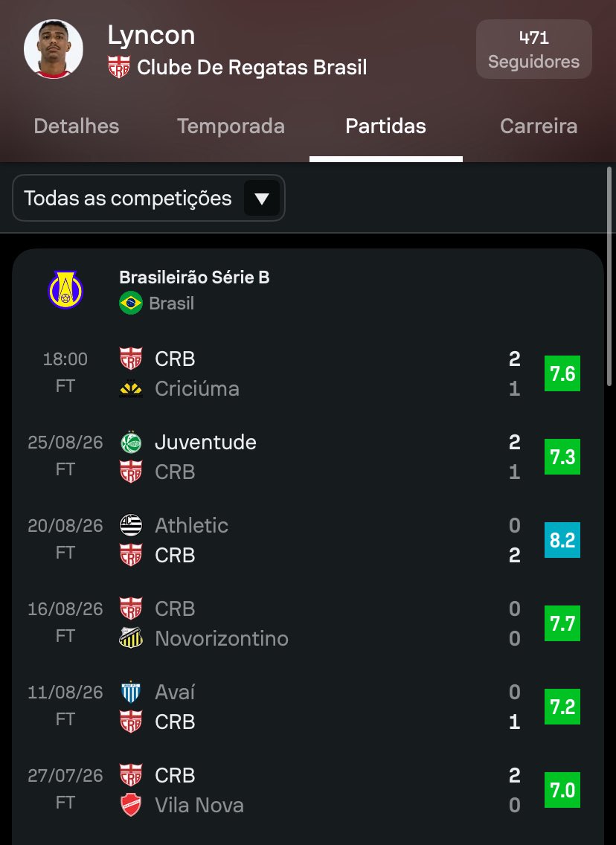Open the Brasileirão Série B league logo
This screenshot has height=845, width=616.
pyautogui.click(x=65, y=290)
